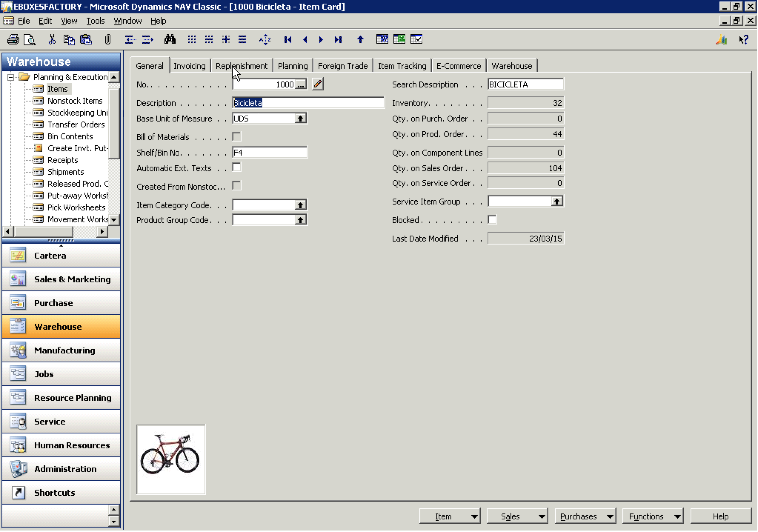Click the Cut scissors icon

52,39
